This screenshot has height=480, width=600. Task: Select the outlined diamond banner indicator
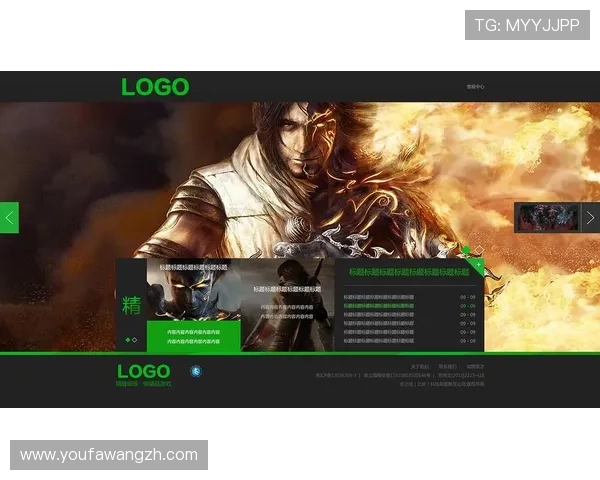click(479, 250)
